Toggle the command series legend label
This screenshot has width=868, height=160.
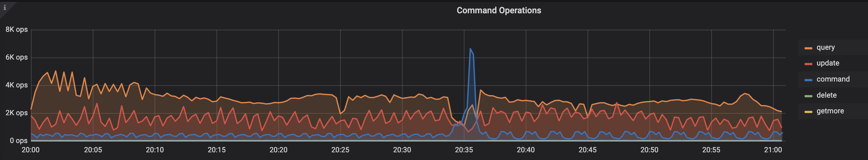[x=833, y=79]
